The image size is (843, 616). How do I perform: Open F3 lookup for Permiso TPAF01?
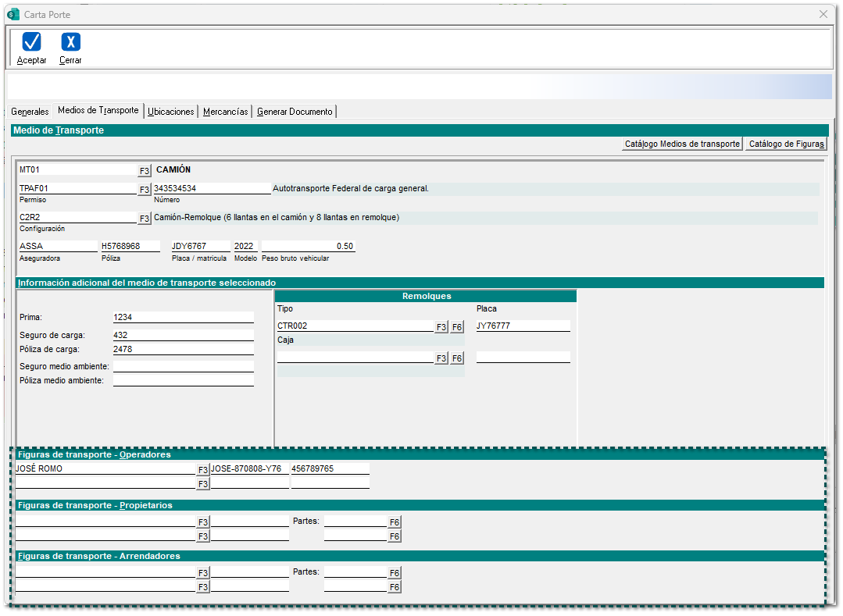click(145, 189)
